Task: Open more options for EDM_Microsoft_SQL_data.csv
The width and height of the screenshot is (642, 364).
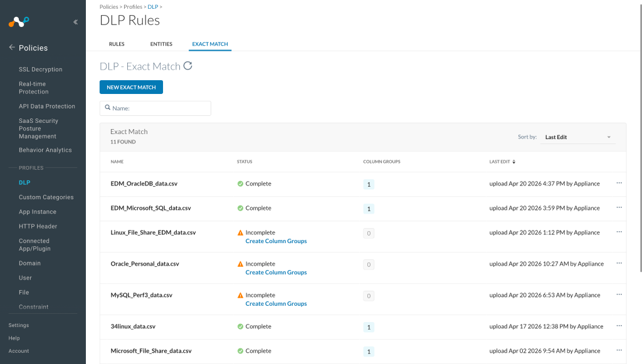Action: (619, 207)
